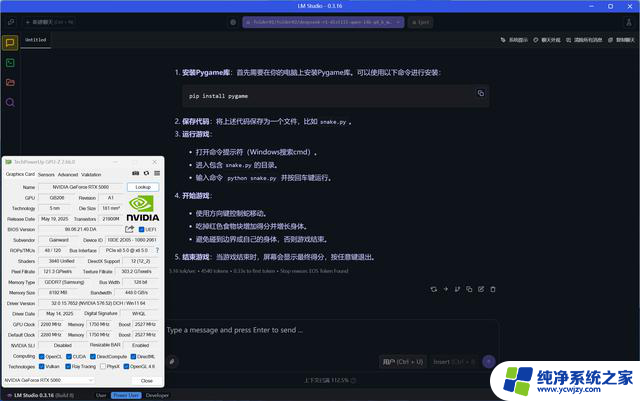Branch the conversation from this message
This screenshot has width=640, height=401.
pos(457,289)
